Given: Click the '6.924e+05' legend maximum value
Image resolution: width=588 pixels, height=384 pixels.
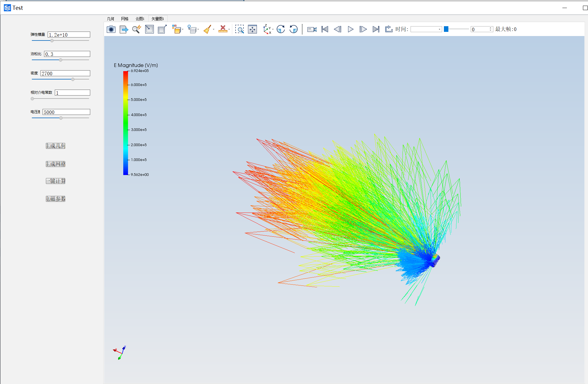Looking at the screenshot, I should (140, 71).
